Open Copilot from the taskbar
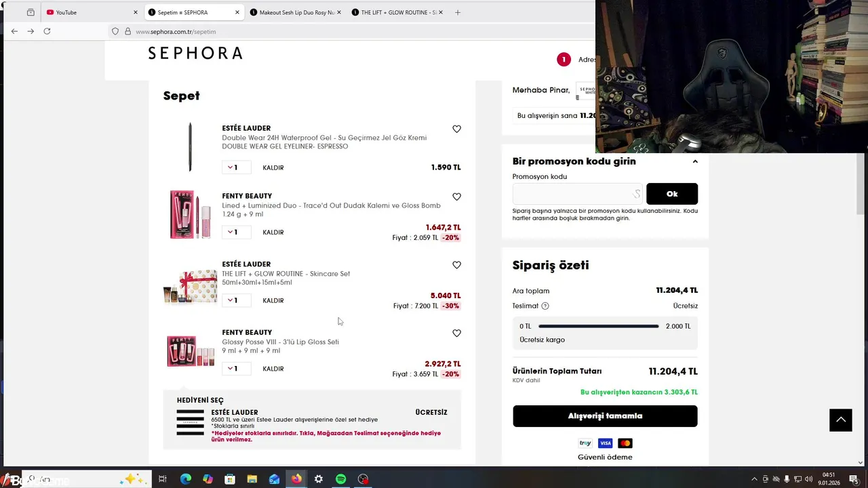 point(208,479)
